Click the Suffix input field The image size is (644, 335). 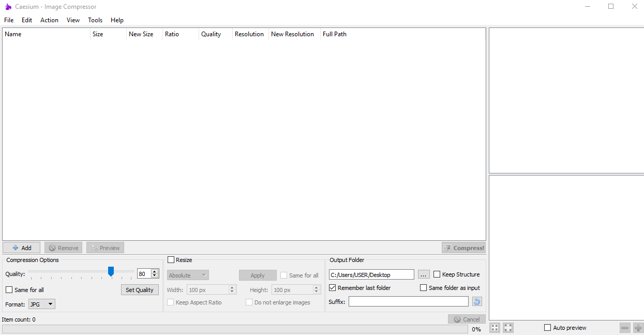tap(409, 301)
